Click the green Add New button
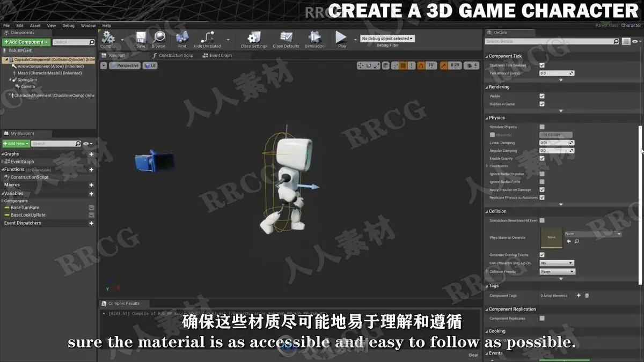644x362 pixels. [16, 144]
